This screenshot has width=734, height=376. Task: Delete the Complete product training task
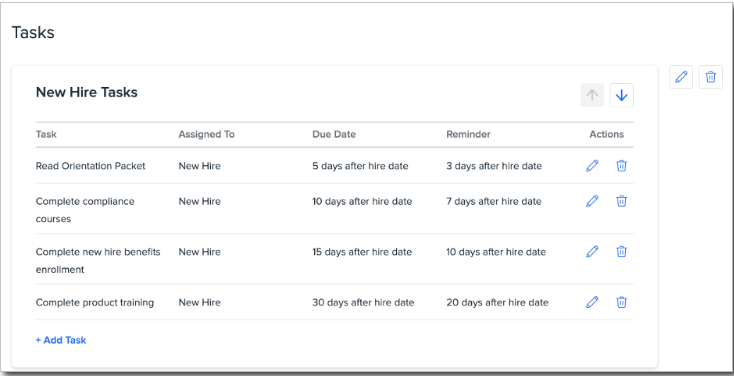(x=621, y=302)
